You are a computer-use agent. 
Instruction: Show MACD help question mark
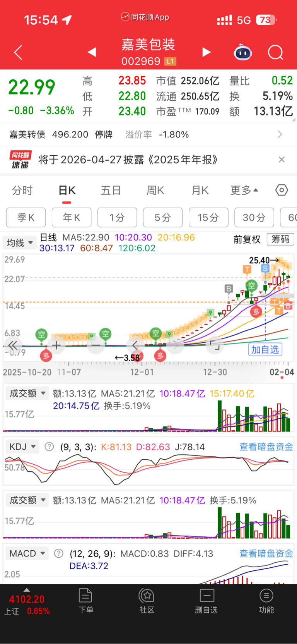58,554
